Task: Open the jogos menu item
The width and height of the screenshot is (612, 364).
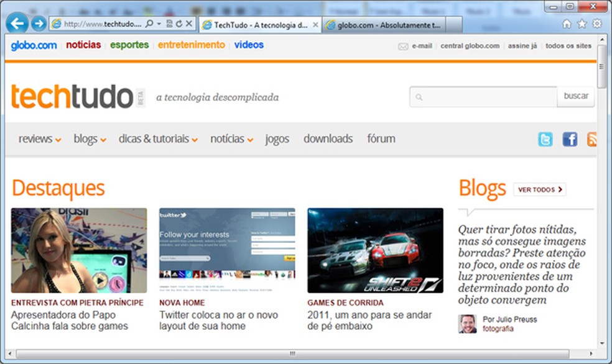Action: coord(277,139)
